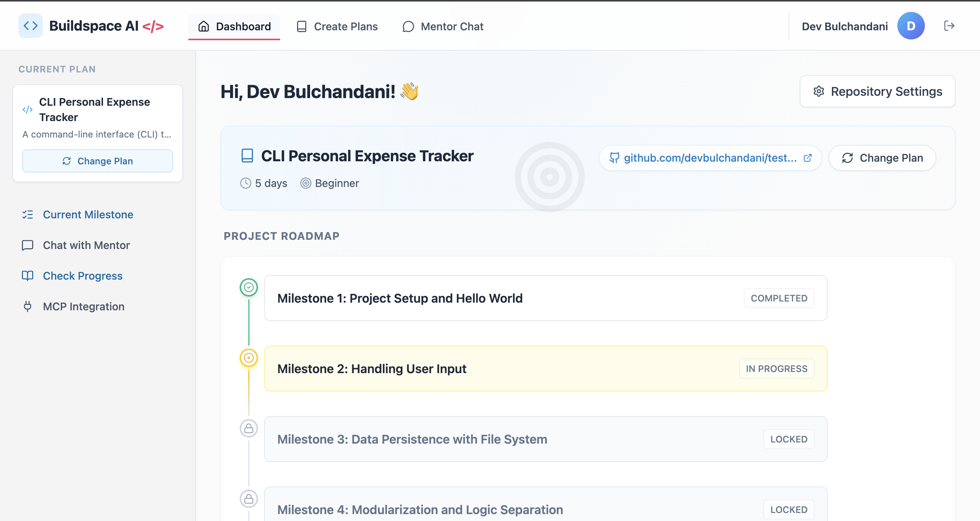Select the Dashboard tab

pyautogui.click(x=234, y=26)
